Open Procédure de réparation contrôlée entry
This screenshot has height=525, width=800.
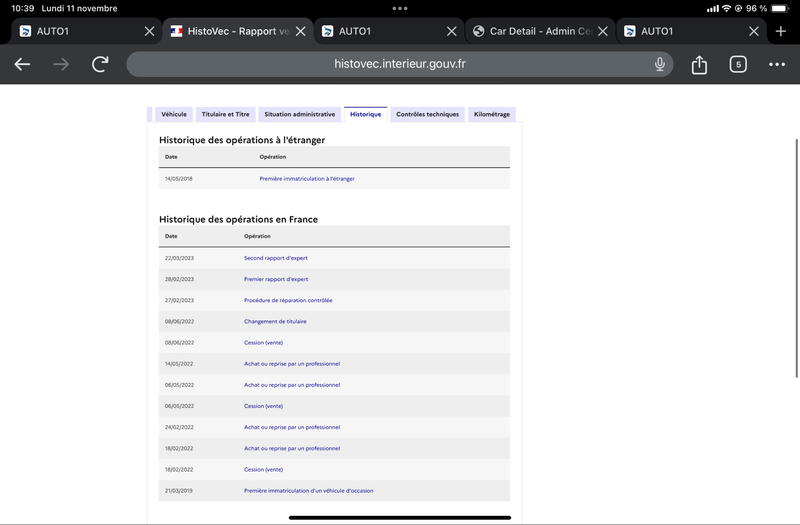pos(288,301)
